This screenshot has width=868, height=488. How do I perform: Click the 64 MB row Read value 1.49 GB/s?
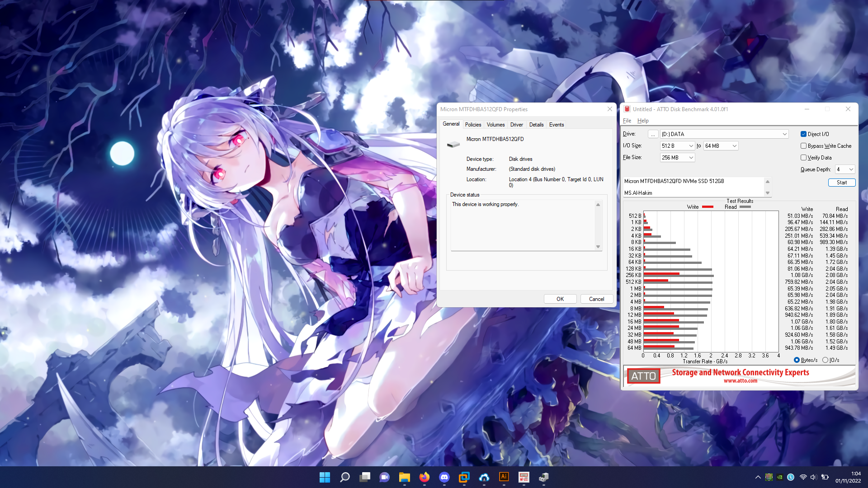tap(836, 348)
